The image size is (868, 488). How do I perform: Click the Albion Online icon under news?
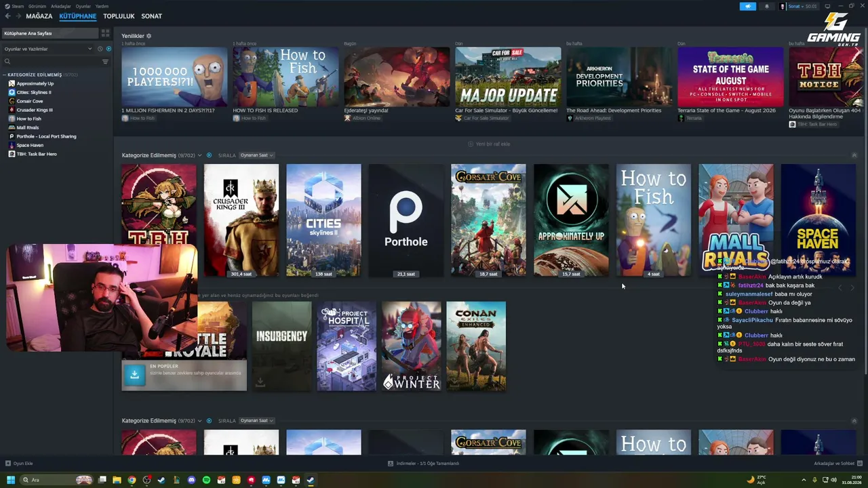click(347, 118)
